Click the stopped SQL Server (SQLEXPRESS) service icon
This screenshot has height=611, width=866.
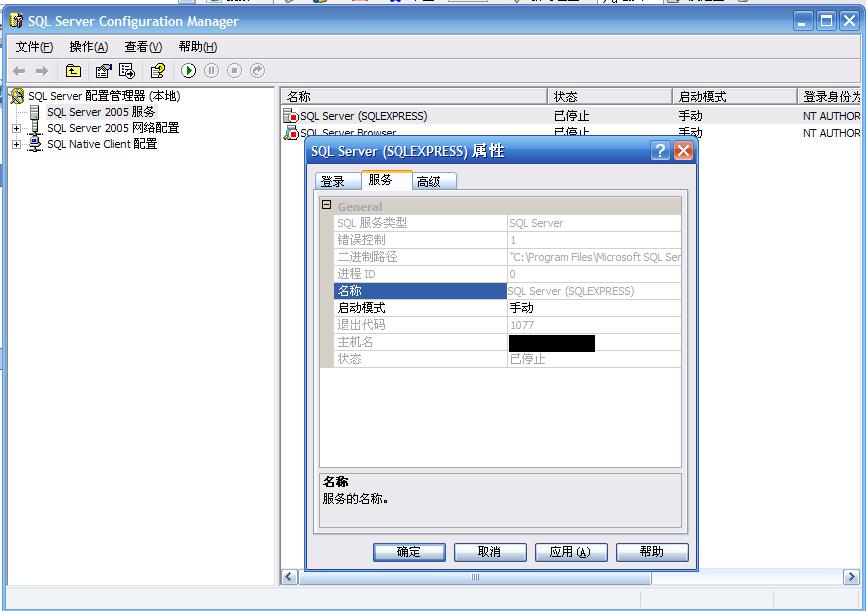pyautogui.click(x=291, y=116)
